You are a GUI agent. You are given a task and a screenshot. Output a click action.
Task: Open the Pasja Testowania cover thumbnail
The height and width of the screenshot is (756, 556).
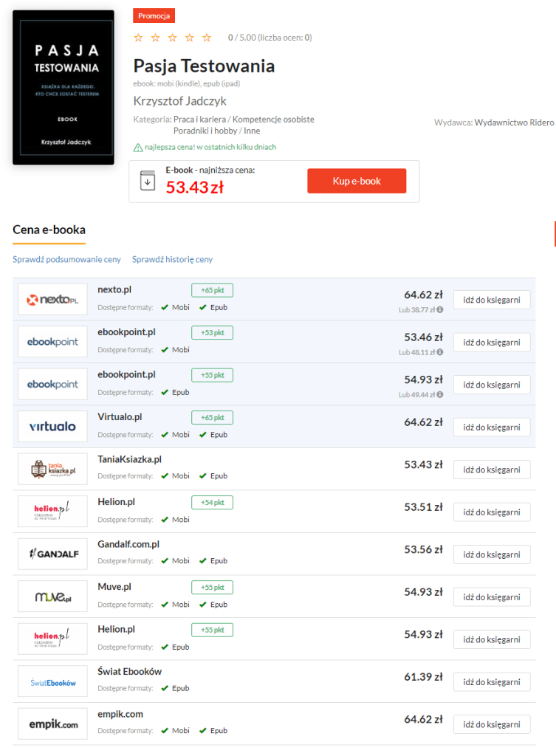tap(64, 87)
